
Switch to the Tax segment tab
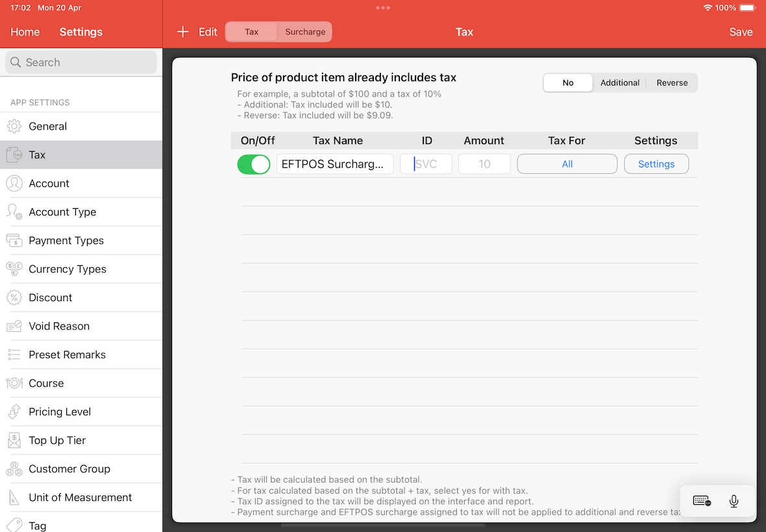click(x=252, y=32)
